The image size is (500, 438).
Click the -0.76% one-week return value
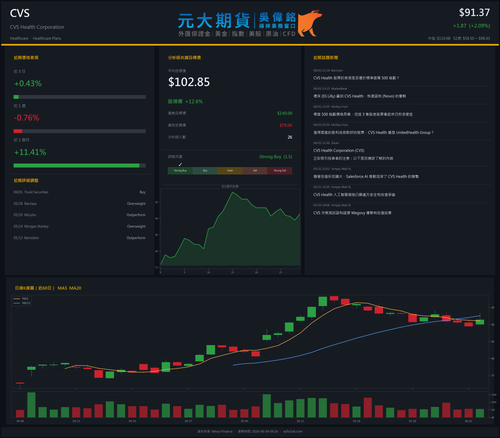26,118
